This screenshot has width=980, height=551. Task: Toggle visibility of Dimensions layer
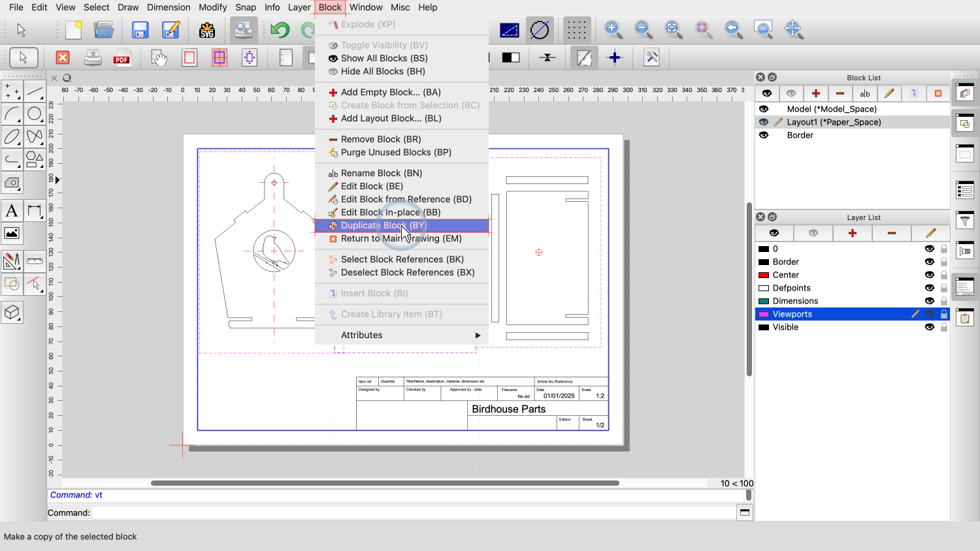pyautogui.click(x=929, y=301)
